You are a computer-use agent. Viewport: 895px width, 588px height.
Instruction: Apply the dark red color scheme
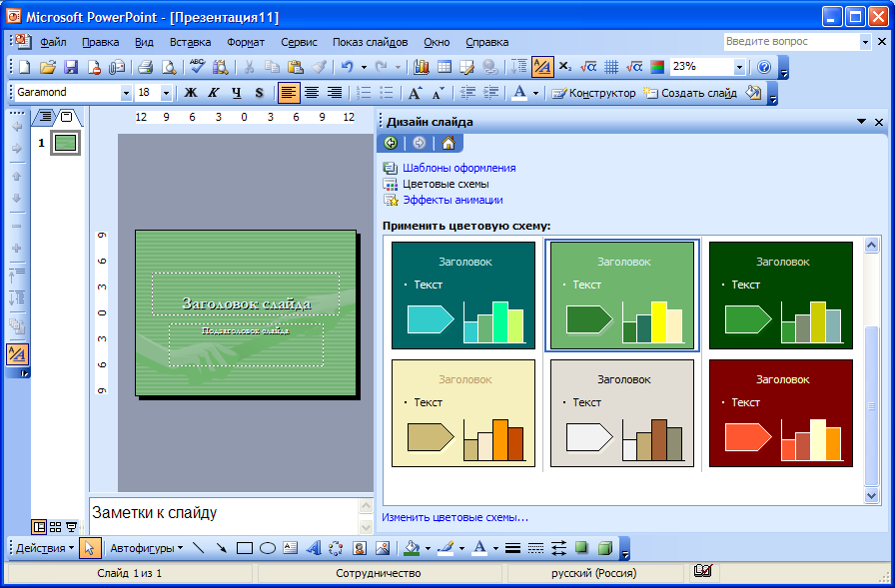tap(781, 413)
